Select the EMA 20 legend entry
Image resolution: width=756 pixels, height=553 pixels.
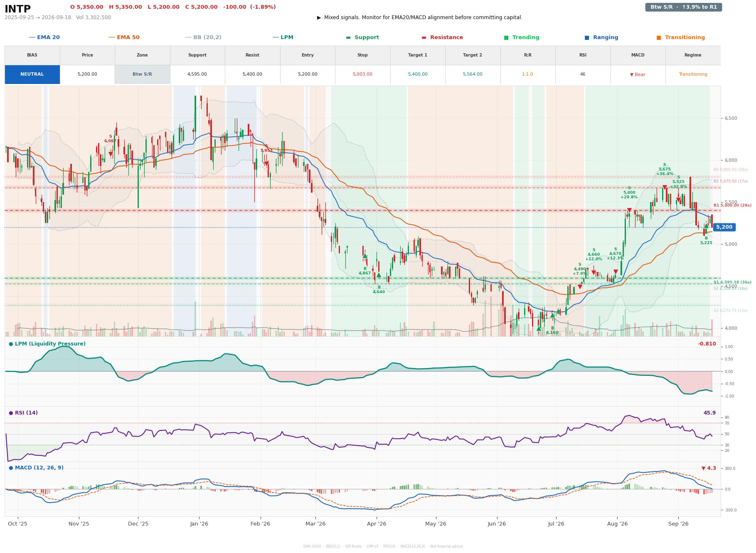[44, 37]
